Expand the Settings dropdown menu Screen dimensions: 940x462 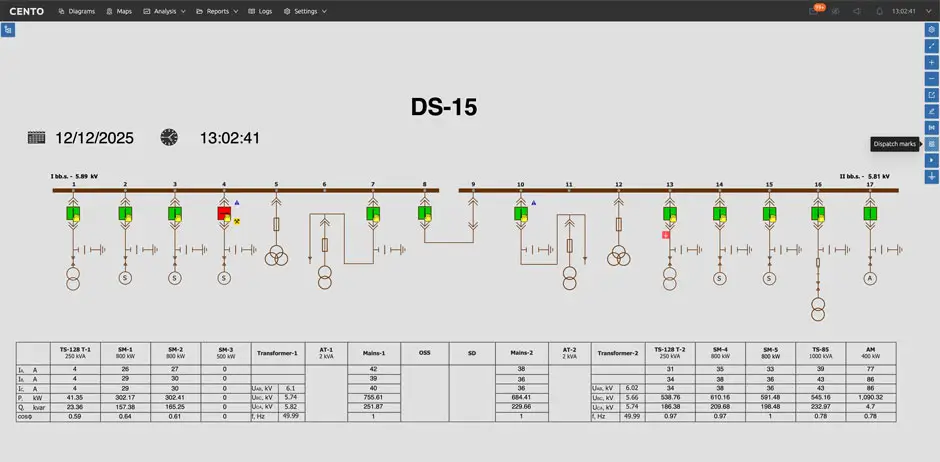coord(305,11)
